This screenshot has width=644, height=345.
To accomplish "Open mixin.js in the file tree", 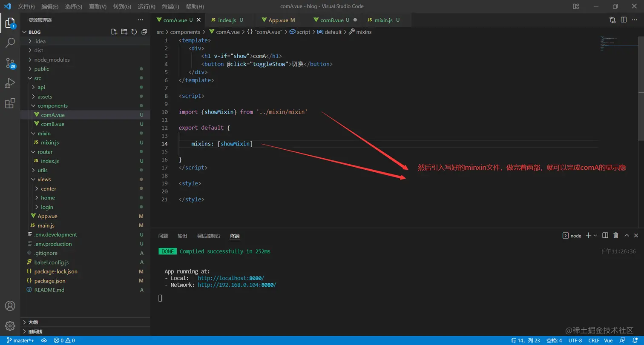I will pos(50,143).
